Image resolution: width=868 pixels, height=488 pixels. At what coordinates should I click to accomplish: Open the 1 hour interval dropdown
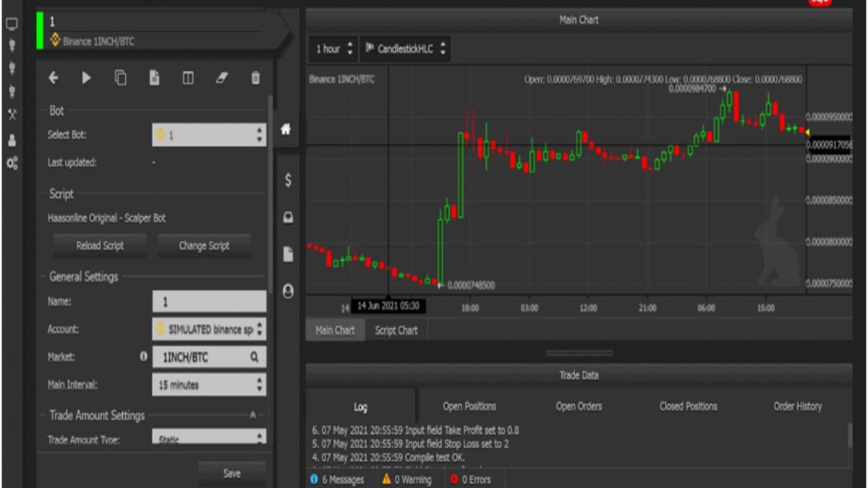[x=334, y=49]
